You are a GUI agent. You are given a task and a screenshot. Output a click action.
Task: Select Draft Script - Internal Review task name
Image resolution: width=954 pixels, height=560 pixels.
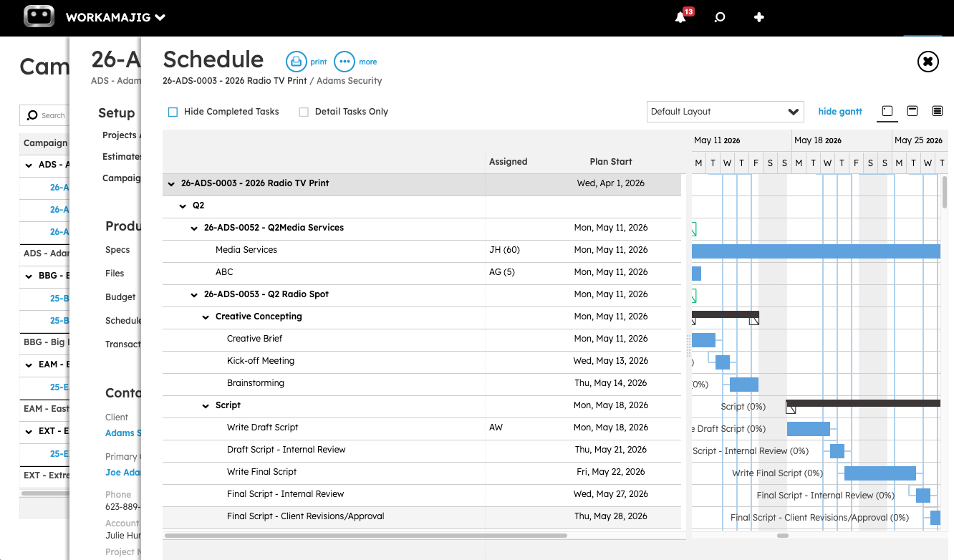[x=286, y=450]
